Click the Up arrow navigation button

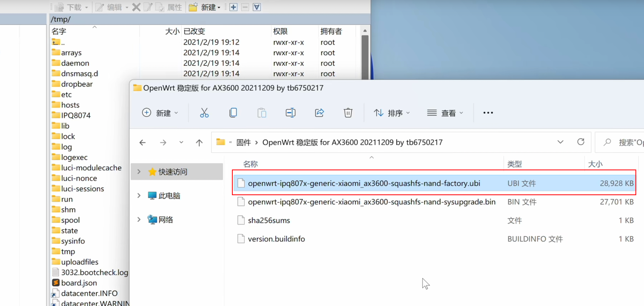pyautogui.click(x=199, y=142)
